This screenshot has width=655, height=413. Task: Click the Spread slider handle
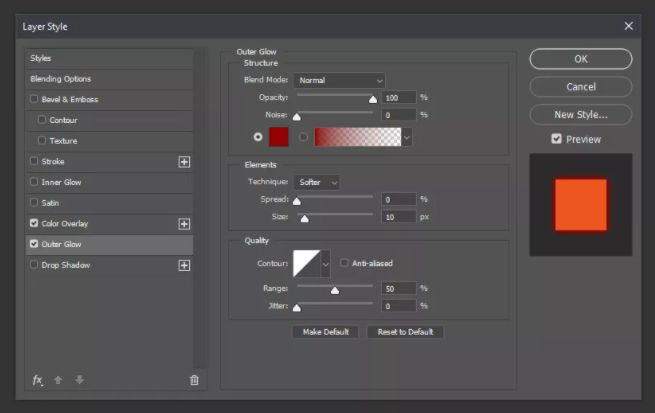point(297,201)
